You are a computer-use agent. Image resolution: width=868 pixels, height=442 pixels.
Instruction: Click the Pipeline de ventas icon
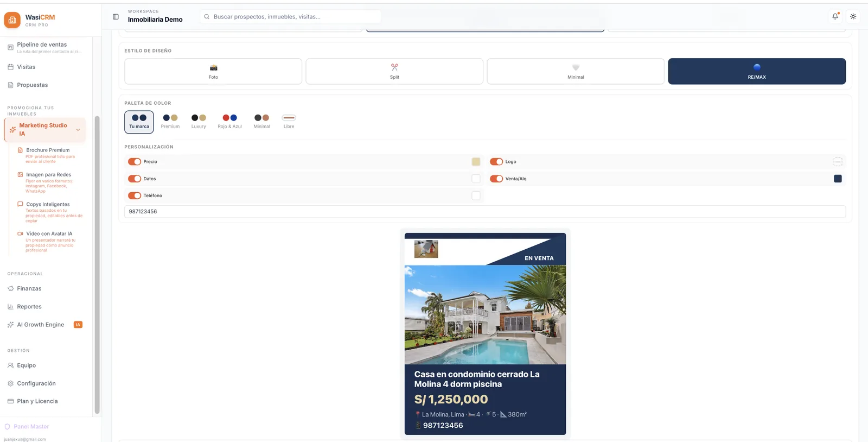10,48
